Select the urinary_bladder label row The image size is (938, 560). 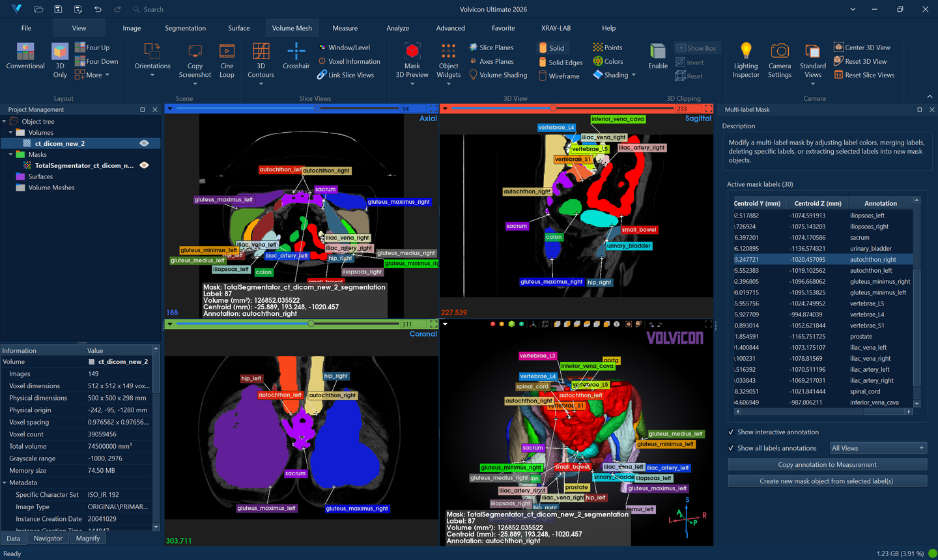click(x=823, y=248)
